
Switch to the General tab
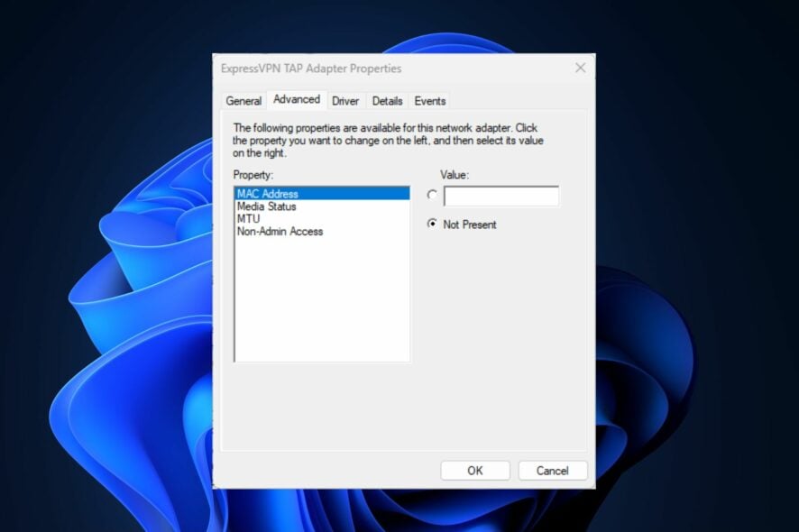point(243,101)
